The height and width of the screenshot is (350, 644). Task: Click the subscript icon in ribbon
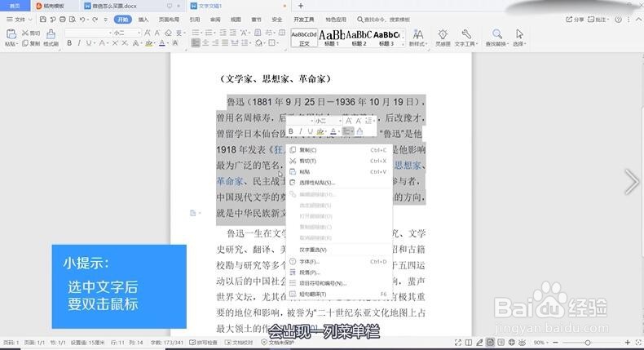[125, 42]
